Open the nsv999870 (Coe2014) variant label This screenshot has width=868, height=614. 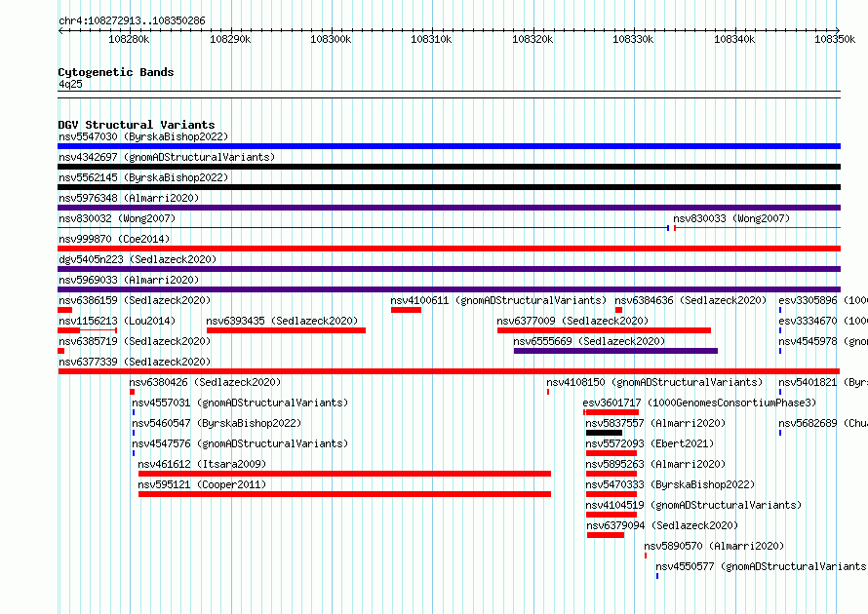point(114,239)
